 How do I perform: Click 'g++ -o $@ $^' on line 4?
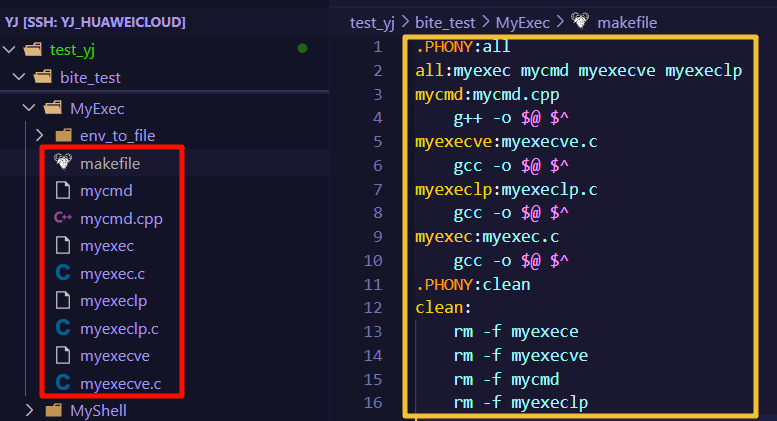coord(511,118)
